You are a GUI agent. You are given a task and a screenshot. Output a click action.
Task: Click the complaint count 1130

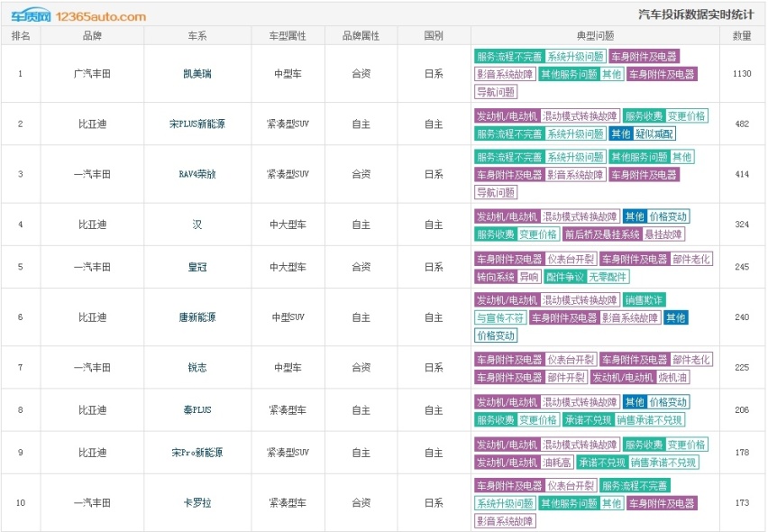742,74
